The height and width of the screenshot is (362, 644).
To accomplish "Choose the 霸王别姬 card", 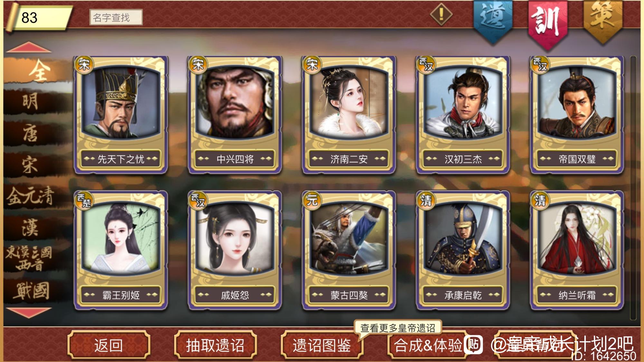I will [x=121, y=251].
